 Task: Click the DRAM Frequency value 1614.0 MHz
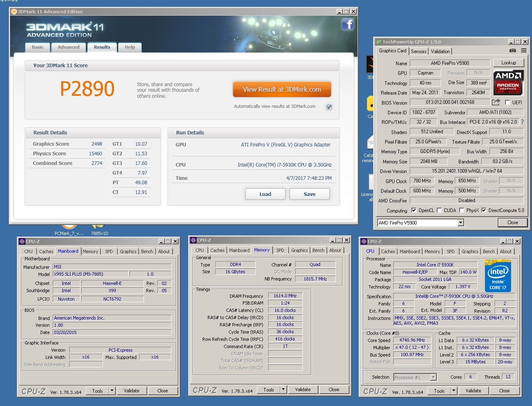click(x=285, y=296)
